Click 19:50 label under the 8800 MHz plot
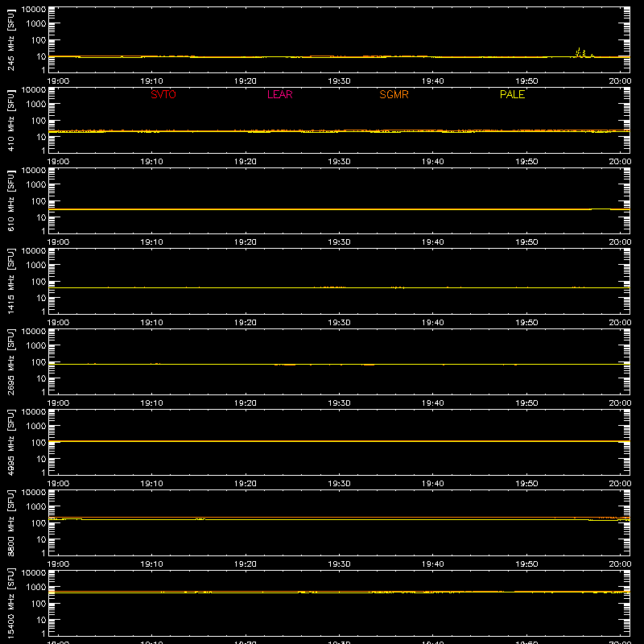 pos(526,564)
